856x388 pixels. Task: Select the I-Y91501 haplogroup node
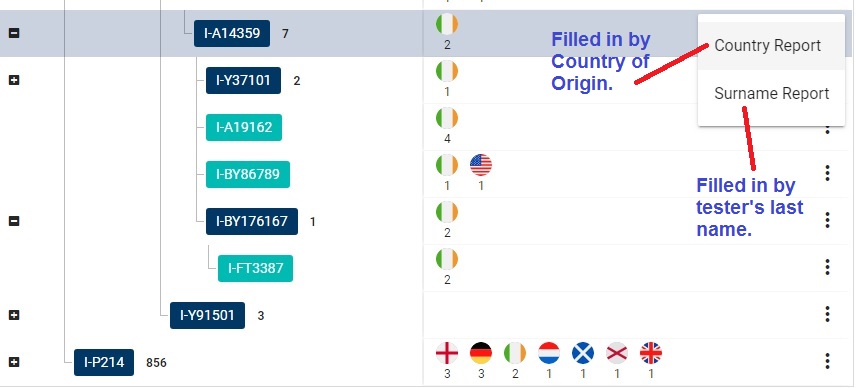pos(207,315)
